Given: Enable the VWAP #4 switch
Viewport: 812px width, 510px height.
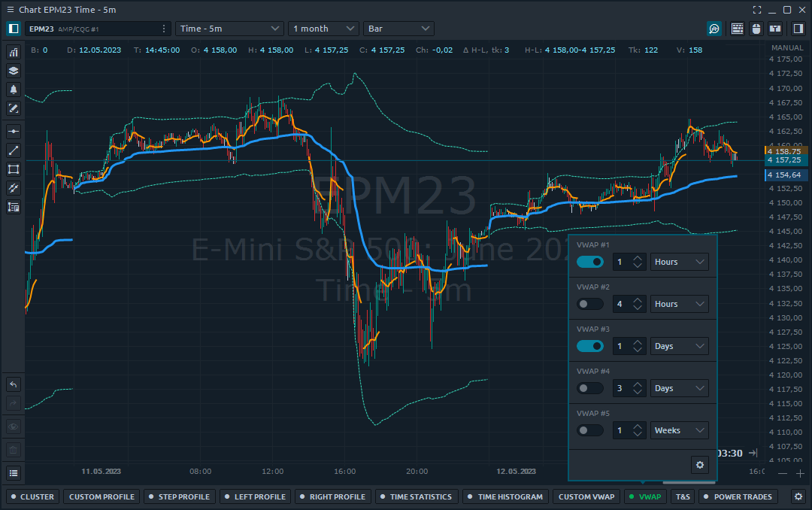Looking at the screenshot, I should (x=590, y=388).
